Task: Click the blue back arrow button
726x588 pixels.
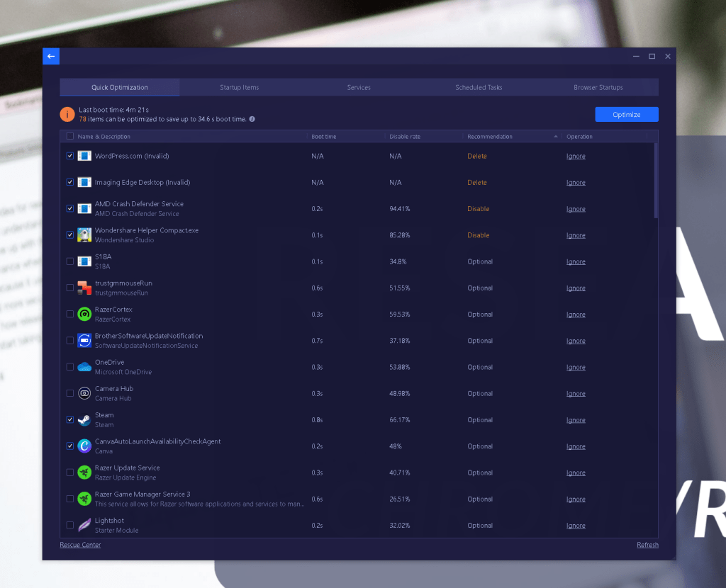Action: pyautogui.click(x=51, y=56)
